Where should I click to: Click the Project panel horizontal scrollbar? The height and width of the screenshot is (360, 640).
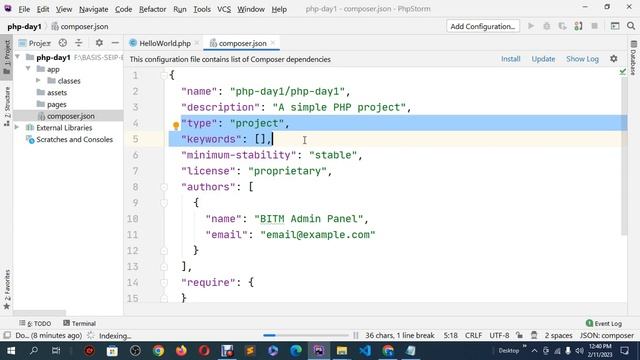click(39, 313)
